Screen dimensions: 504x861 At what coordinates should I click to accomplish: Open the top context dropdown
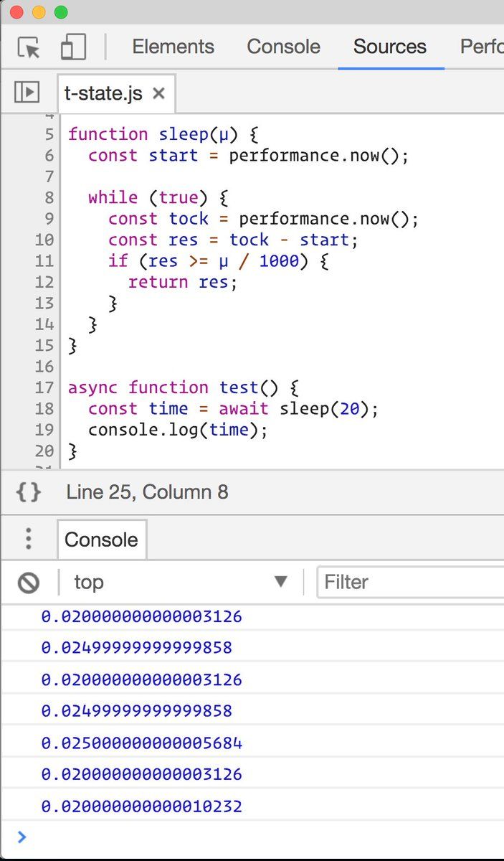click(x=181, y=582)
